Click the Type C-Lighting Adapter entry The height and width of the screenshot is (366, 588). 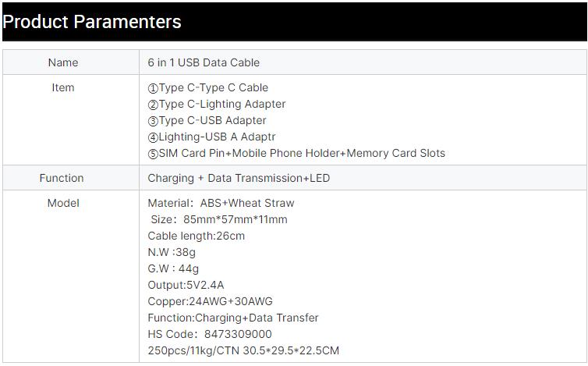(217, 104)
